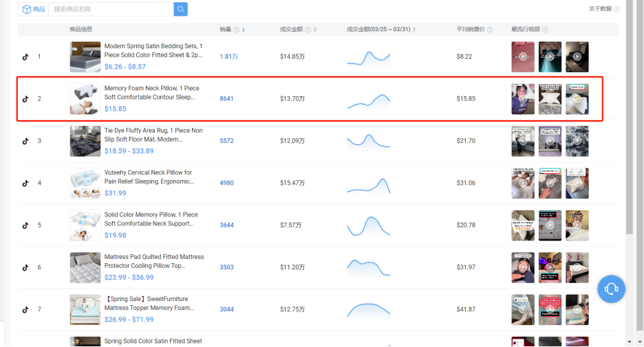This screenshot has width=644, height=347.
Task: Click the cube 商品 category icon
Action: point(27,9)
